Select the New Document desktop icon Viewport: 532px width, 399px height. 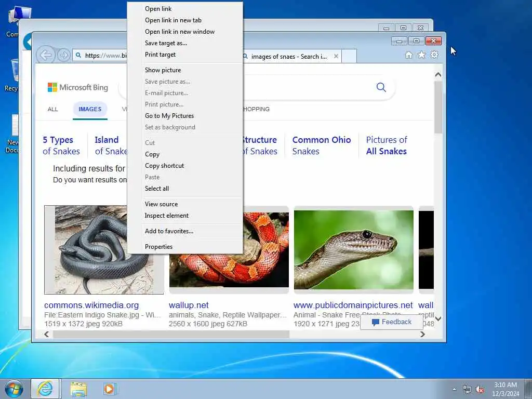tap(12, 134)
